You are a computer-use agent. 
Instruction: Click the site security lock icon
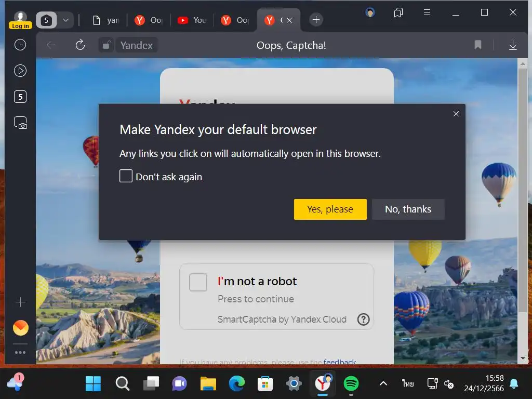point(106,45)
